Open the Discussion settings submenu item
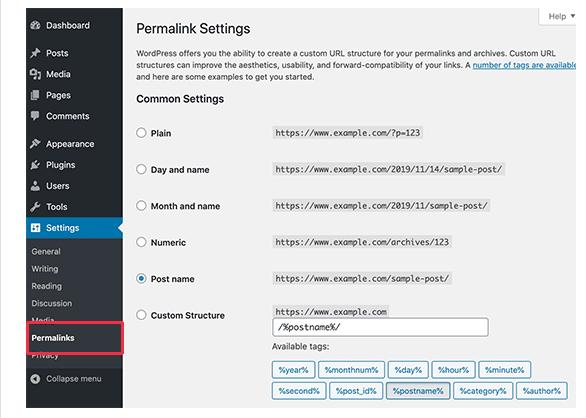Screen dimensions: 586x418 tap(52, 303)
